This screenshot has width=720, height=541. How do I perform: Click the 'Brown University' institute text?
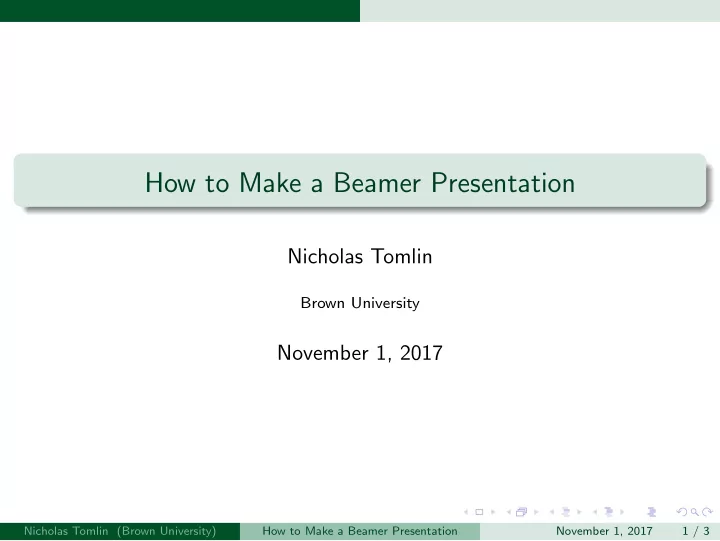point(360,303)
